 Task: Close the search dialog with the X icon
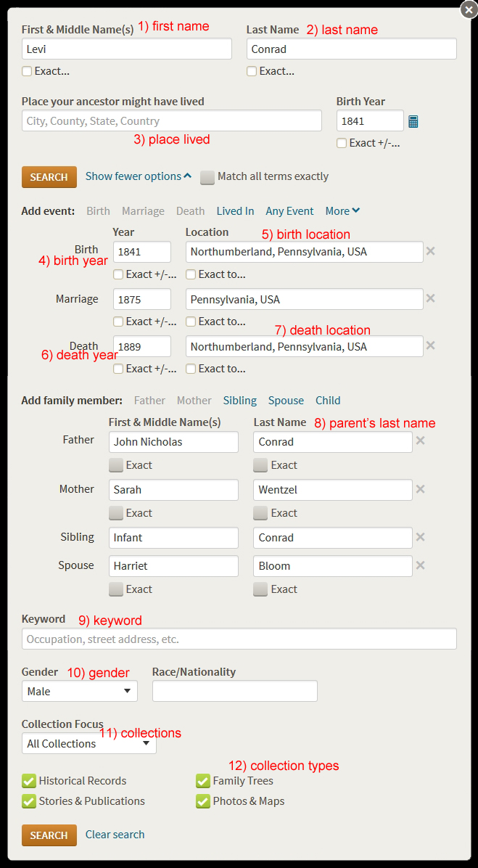click(469, 10)
